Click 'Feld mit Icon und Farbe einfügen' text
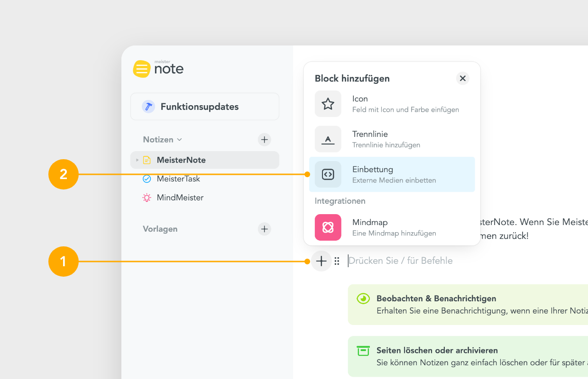The width and height of the screenshot is (588, 379). pyautogui.click(x=405, y=110)
